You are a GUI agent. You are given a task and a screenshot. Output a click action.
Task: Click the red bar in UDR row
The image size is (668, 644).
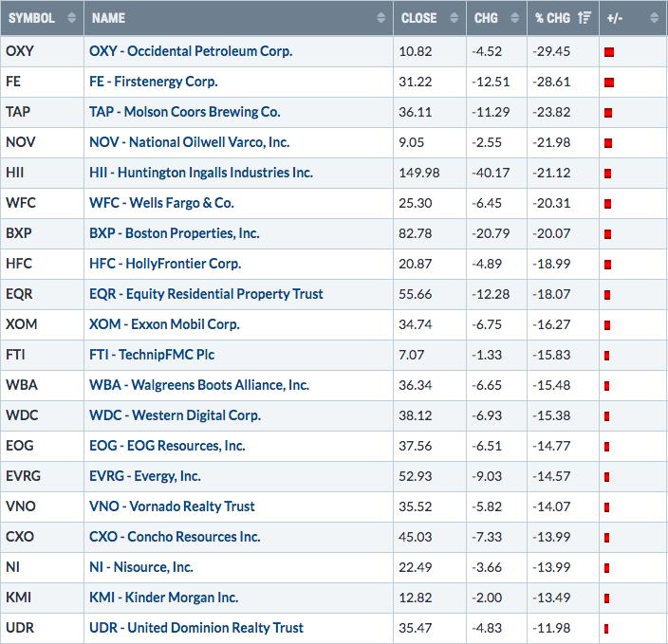tap(605, 629)
